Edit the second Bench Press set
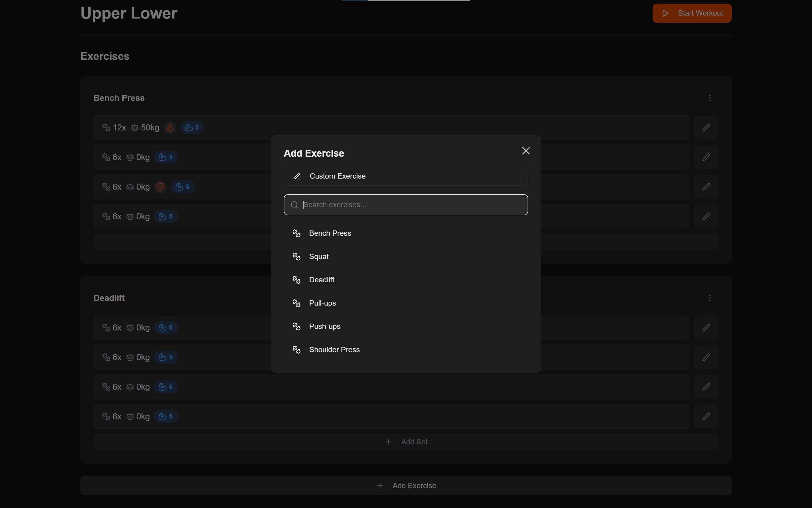The image size is (812, 508). (706, 157)
